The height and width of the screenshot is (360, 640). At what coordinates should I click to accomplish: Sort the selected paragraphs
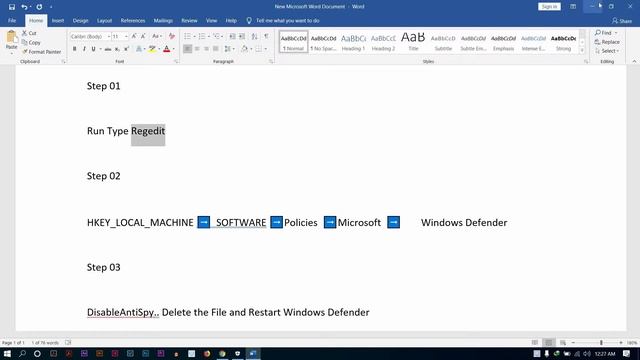click(x=254, y=36)
